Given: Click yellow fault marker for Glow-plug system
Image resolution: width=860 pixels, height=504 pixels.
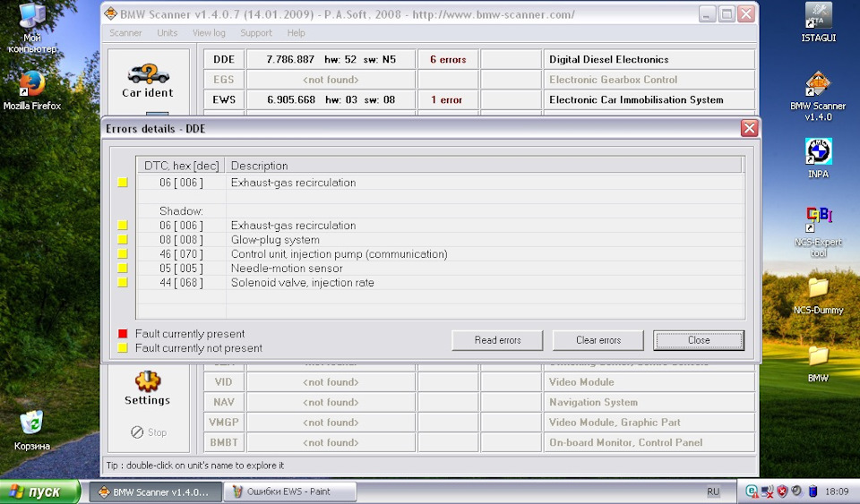Looking at the screenshot, I should (123, 239).
